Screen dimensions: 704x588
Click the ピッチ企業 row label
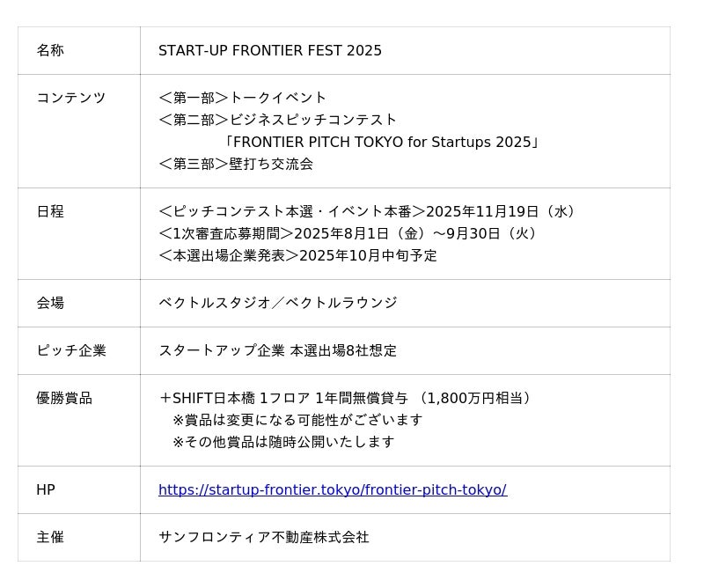[x=71, y=351]
